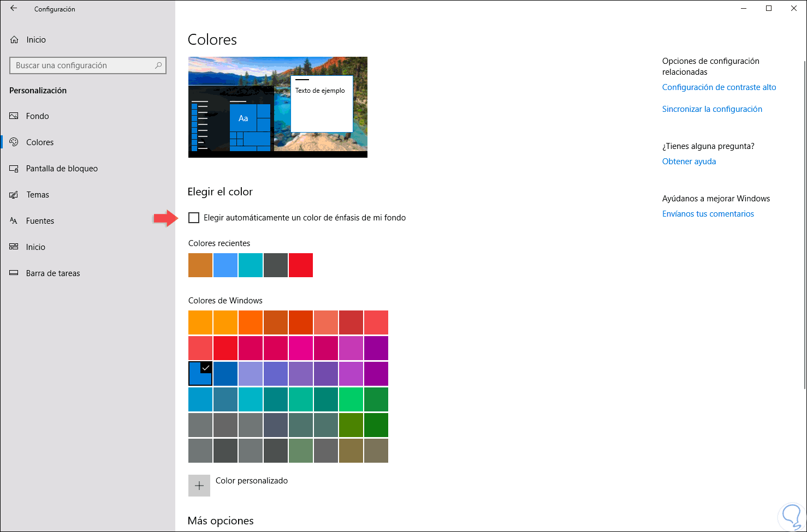Click Sincronizar la configuración link
Image resolution: width=807 pixels, height=532 pixels.
point(712,109)
